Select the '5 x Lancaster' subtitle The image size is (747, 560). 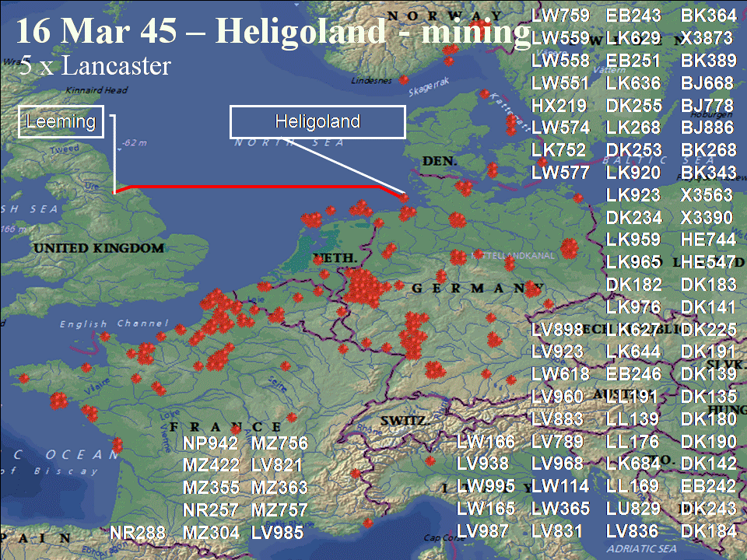[95, 65]
